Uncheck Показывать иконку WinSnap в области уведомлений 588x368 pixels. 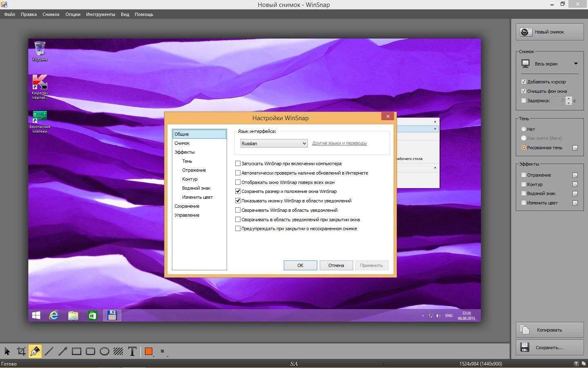click(238, 201)
